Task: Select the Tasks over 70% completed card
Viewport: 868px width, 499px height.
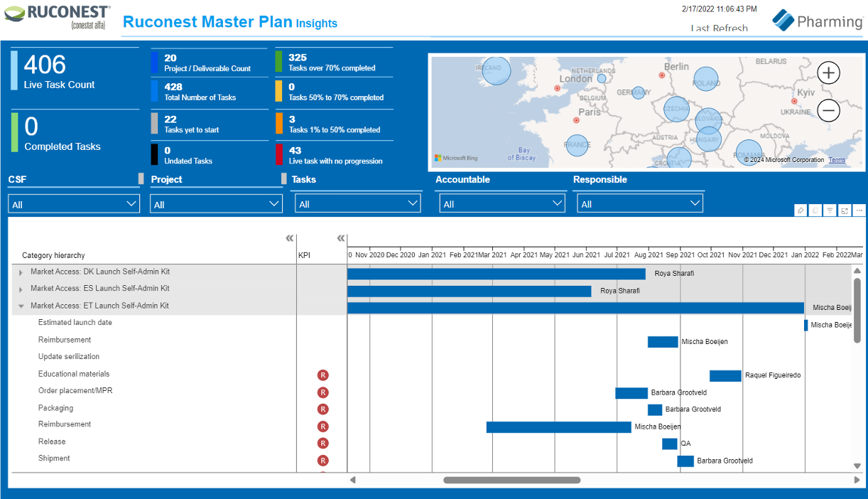Action: tap(334, 63)
